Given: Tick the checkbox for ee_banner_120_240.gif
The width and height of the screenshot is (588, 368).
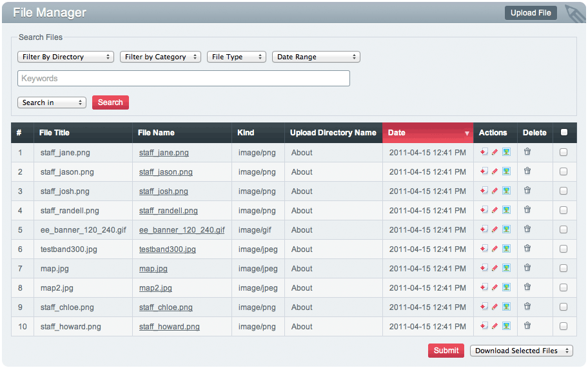Looking at the screenshot, I should coord(563,229).
